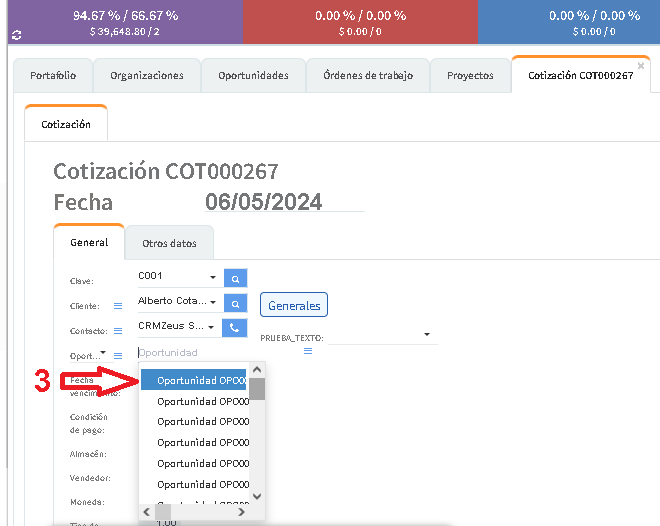660x526 pixels.
Task: Click the Generales button
Action: tap(294, 305)
